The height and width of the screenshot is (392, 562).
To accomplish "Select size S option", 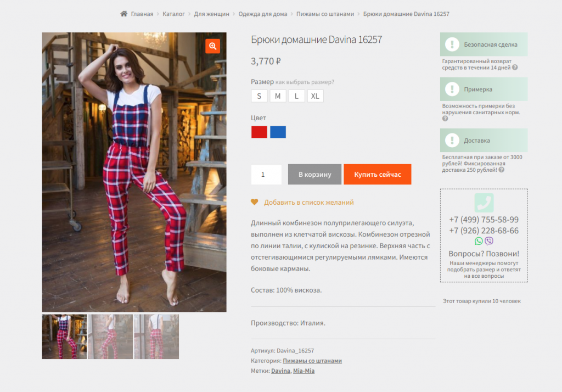I will (259, 96).
